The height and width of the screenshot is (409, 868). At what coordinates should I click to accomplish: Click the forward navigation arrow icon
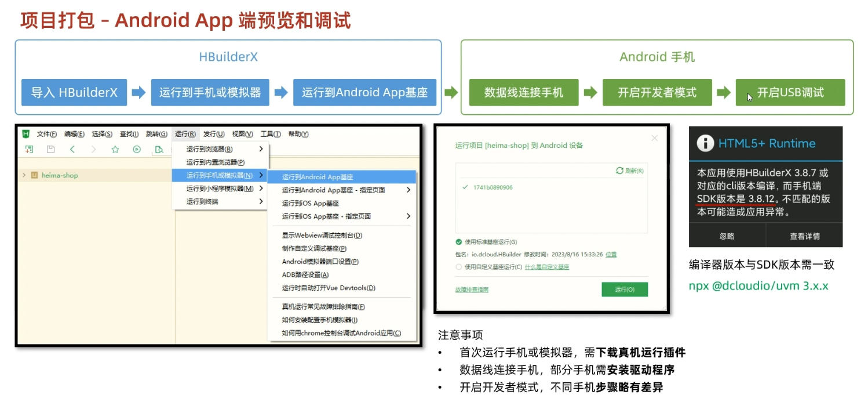(x=94, y=149)
